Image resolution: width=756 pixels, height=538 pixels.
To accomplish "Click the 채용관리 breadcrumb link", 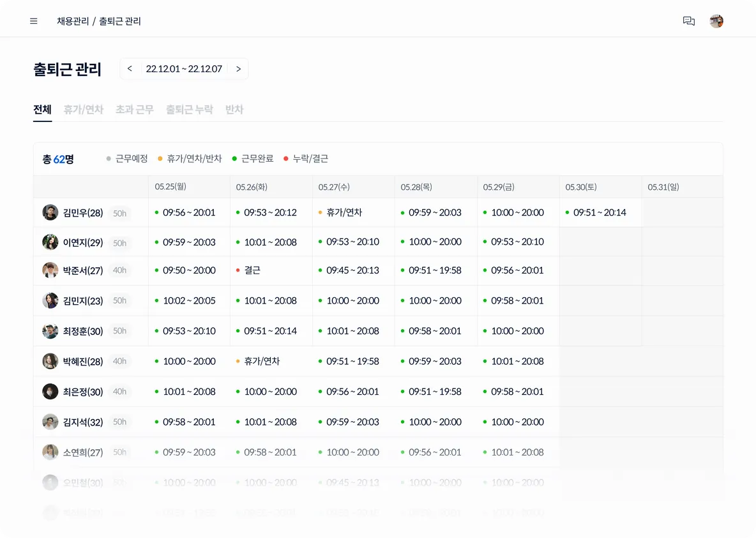I will tap(73, 21).
